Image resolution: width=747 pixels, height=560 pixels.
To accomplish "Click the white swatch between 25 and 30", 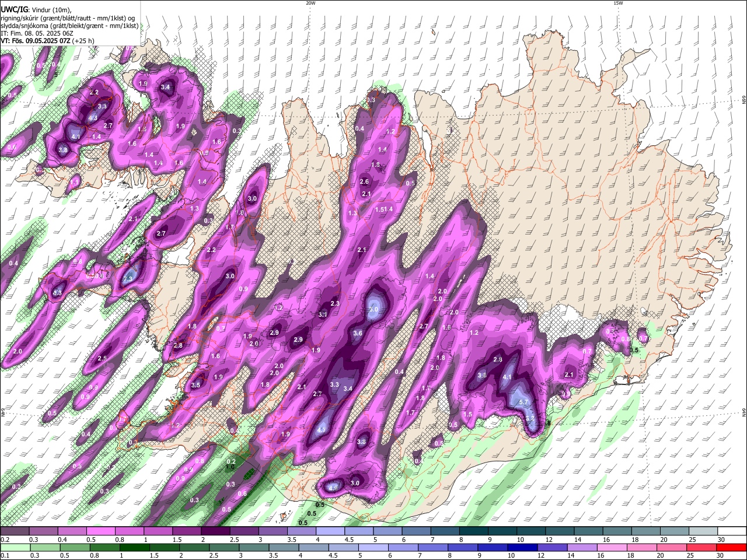I will 703,531.
